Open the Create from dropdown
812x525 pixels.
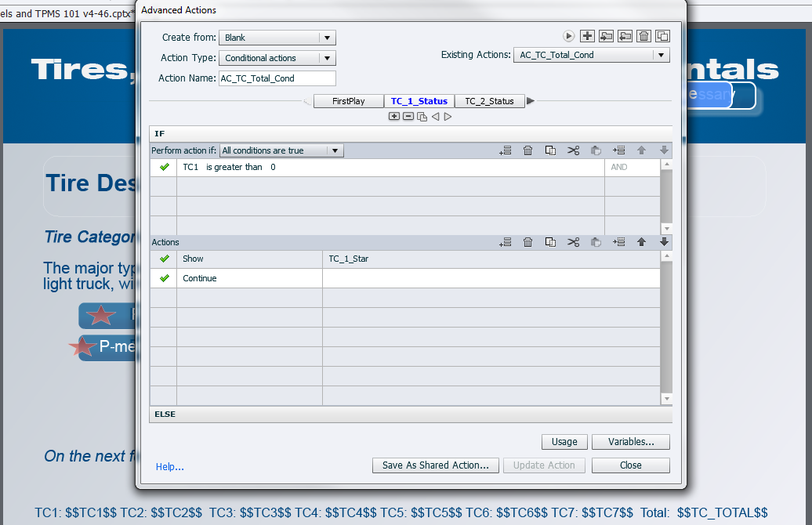pyautogui.click(x=277, y=38)
